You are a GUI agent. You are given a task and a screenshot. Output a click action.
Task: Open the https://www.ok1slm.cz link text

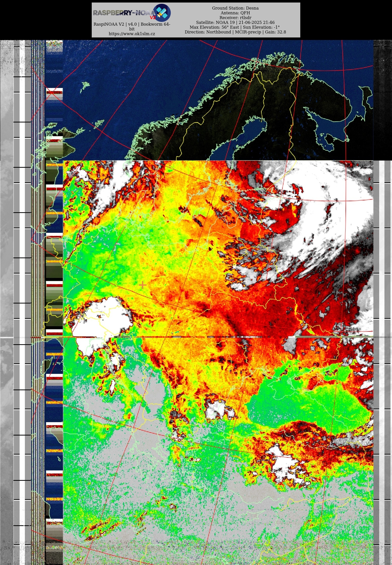click(132, 34)
